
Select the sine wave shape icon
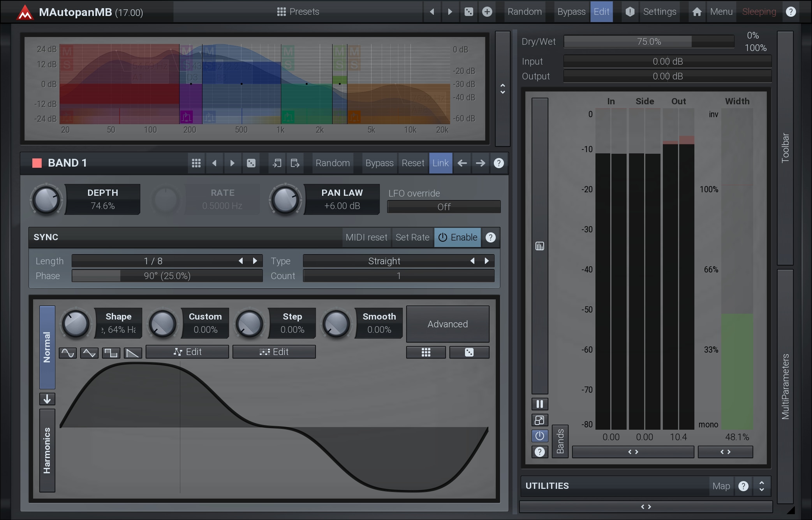(68, 353)
